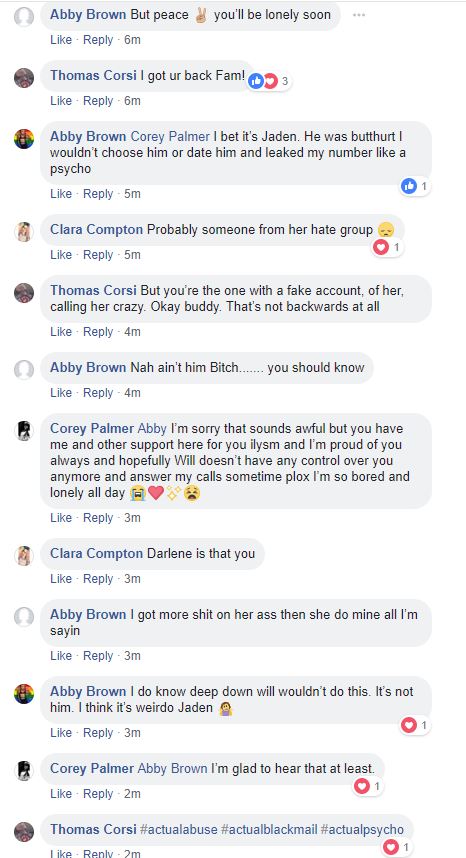Open Corey Palmer's avatar beside the long support comment
This screenshot has width=466, height=858.
(24, 431)
